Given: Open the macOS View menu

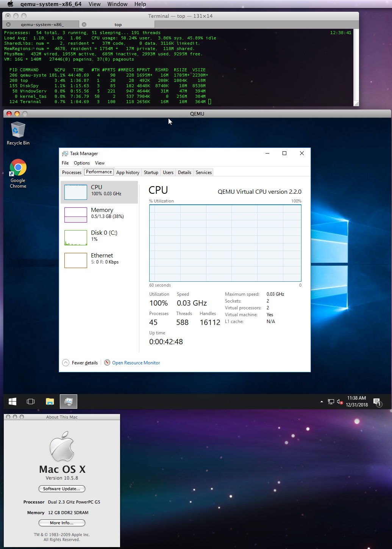Looking at the screenshot, I should pyautogui.click(x=95, y=4).
